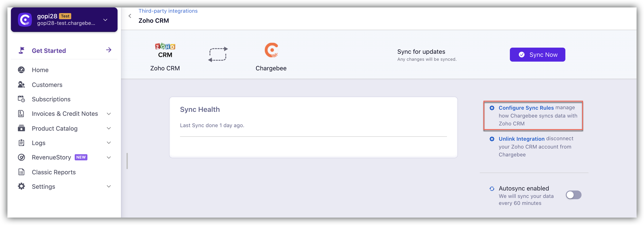Click the Home dashboard icon in sidebar
Viewport: 644px width, 225px height.
click(x=21, y=70)
